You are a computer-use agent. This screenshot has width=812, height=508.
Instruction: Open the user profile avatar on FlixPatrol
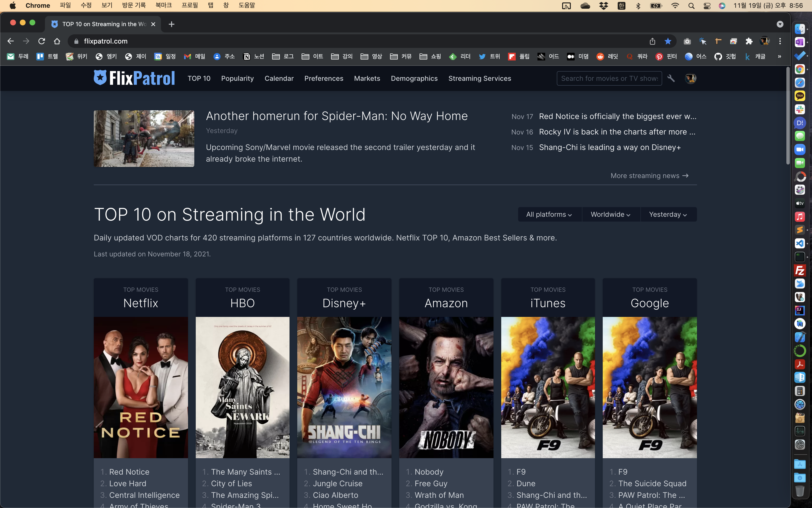click(690, 78)
